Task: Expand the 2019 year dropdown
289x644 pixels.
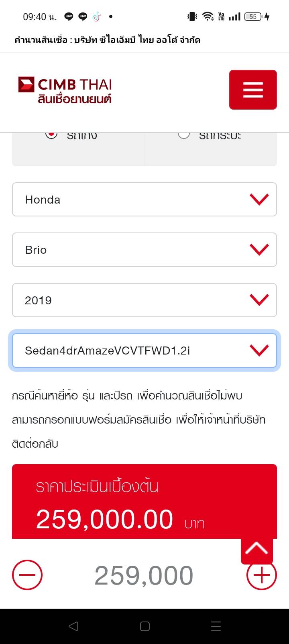Action: click(144, 300)
